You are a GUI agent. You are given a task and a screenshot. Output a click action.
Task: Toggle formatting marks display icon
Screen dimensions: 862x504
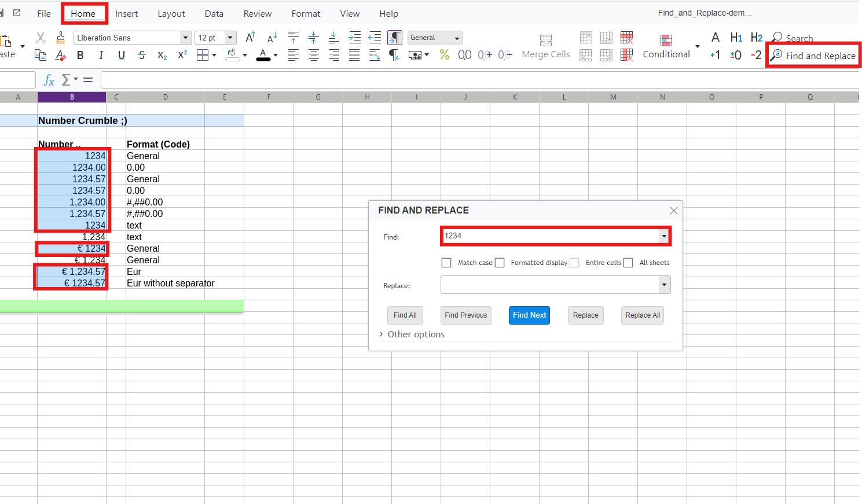[x=395, y=37]
